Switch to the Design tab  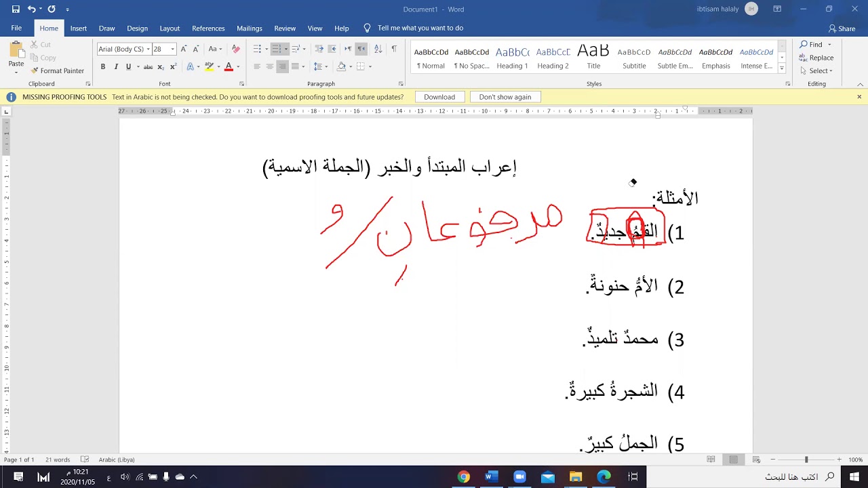[x=137, y=28]
